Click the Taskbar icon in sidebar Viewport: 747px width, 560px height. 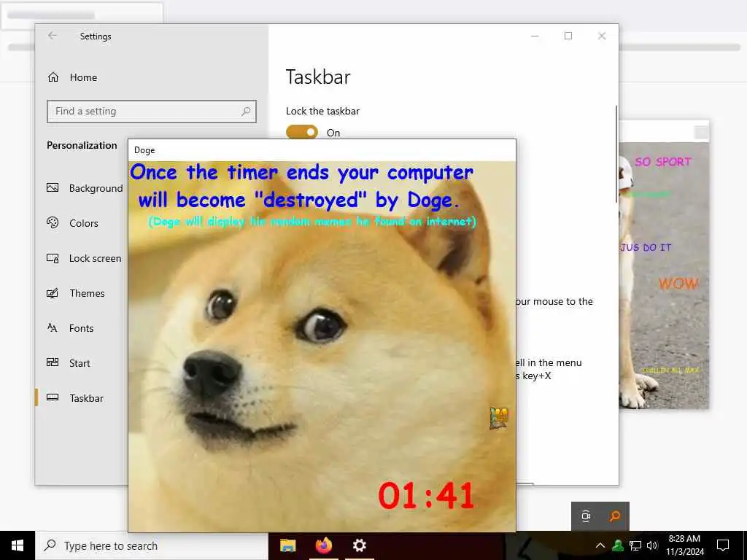(x=53, y=397)
